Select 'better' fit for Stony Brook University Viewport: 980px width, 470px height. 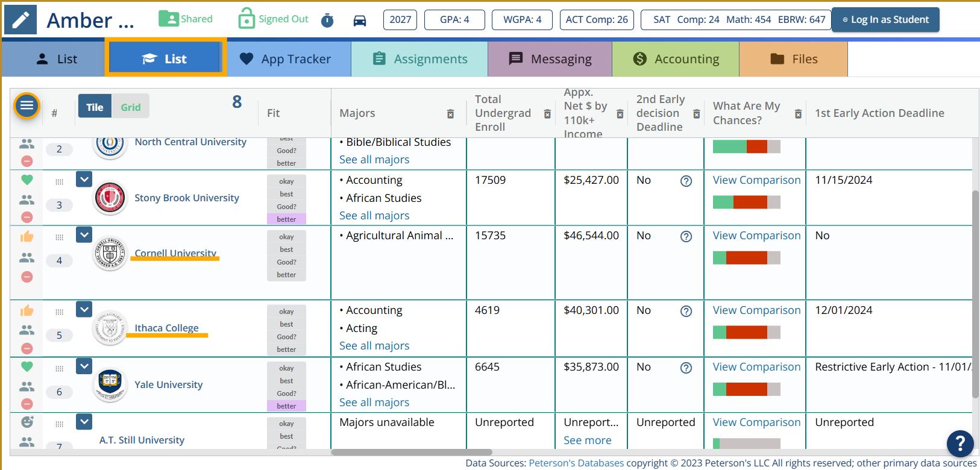(x=286, y=219)
